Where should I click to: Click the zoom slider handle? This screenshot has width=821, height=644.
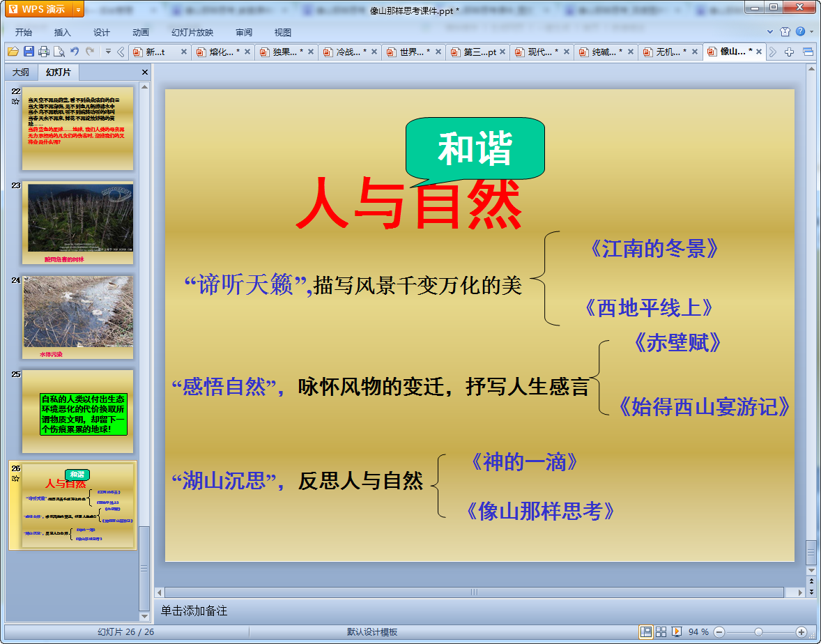pyautogui.click(x=758, y=631)
